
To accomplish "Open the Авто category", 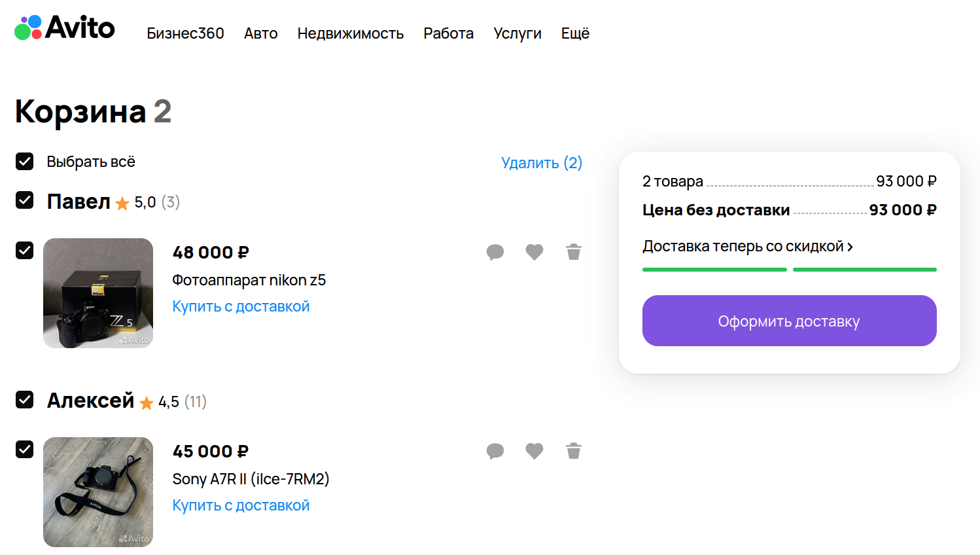I will coord(260,33).
